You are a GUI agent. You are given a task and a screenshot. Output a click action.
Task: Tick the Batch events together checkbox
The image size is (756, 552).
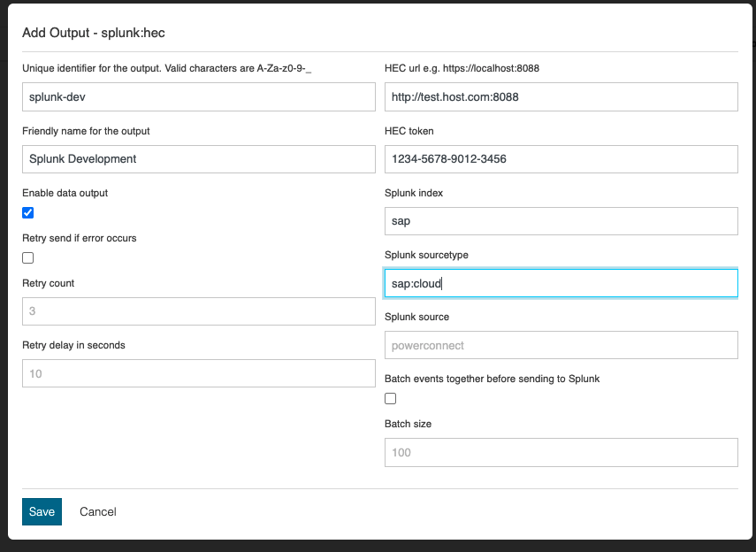(x=391, y=398)
